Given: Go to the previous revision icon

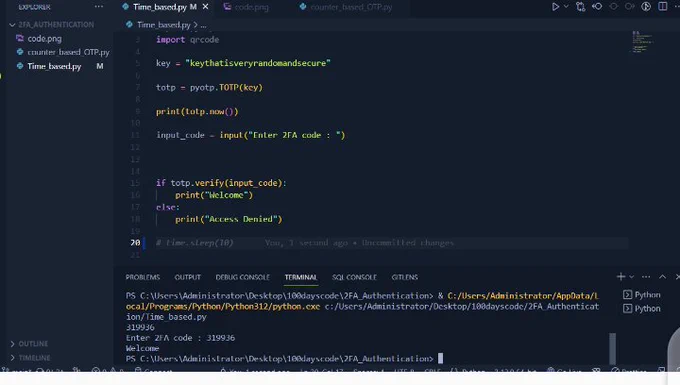Looking at the screenshot, I should 597,7.
